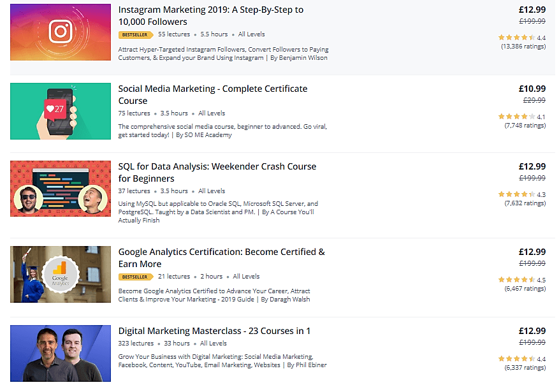Click the BESTSELLER badge on Instagram Marketing course

coord(136,34)
